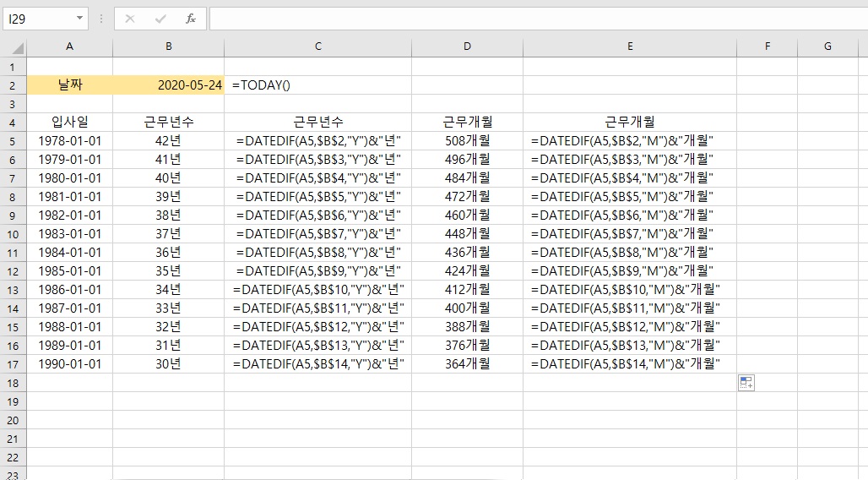
Task: Click formula =DATEDIF(A5,$B$14,"Y")&"년"
Action: click(317, 364)
